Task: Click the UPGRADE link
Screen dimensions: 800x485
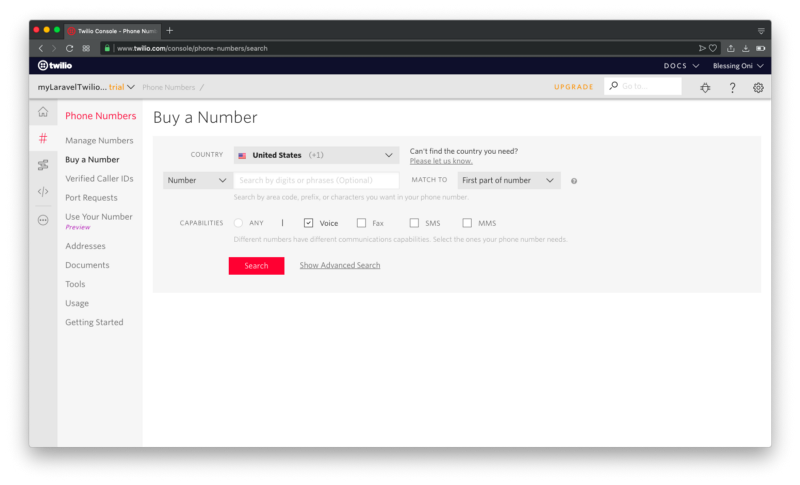Action: point(573,87)
